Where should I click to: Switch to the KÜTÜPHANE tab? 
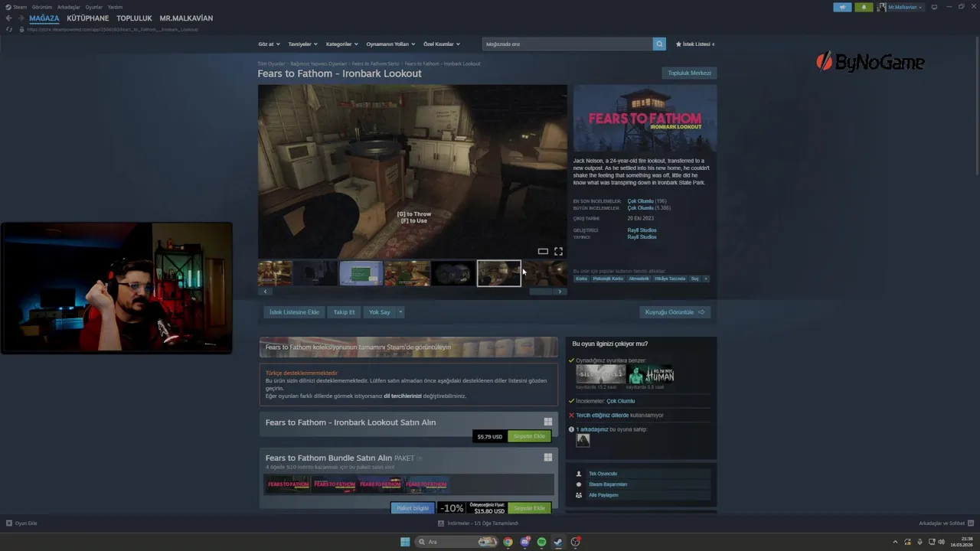88,18
